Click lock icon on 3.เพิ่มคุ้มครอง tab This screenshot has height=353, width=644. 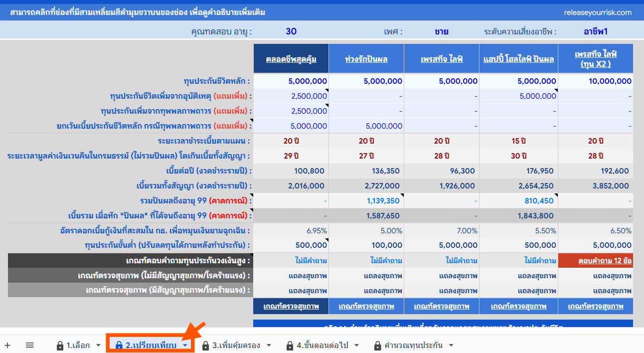click(205, 346)
